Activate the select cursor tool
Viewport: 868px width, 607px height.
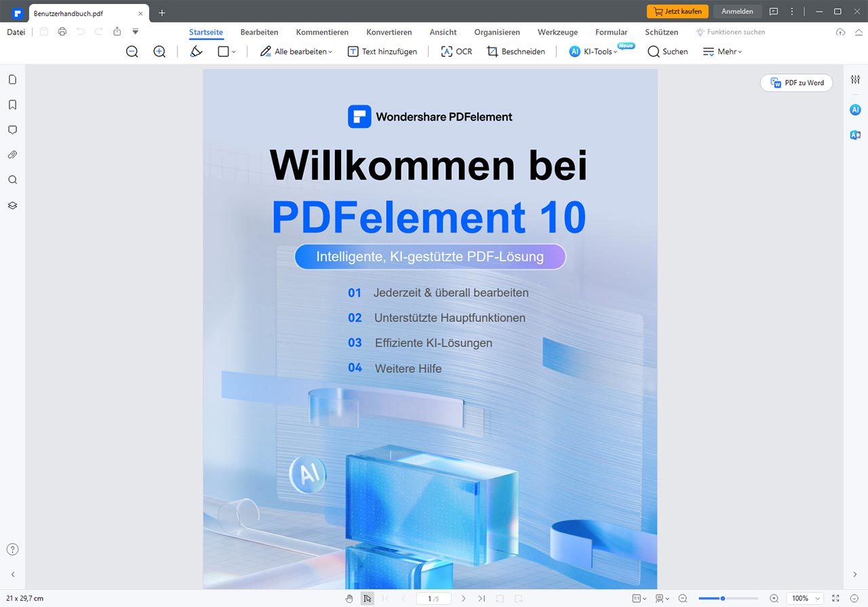(367, 598)
